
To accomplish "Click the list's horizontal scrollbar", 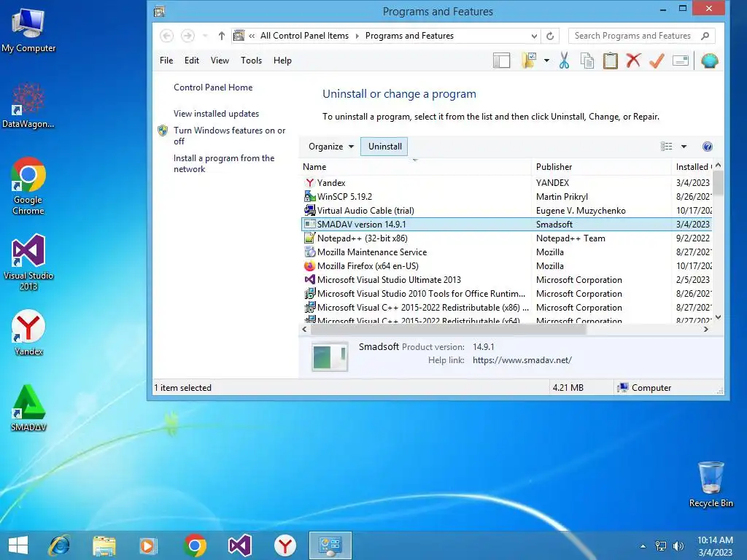I will [448, 330].
